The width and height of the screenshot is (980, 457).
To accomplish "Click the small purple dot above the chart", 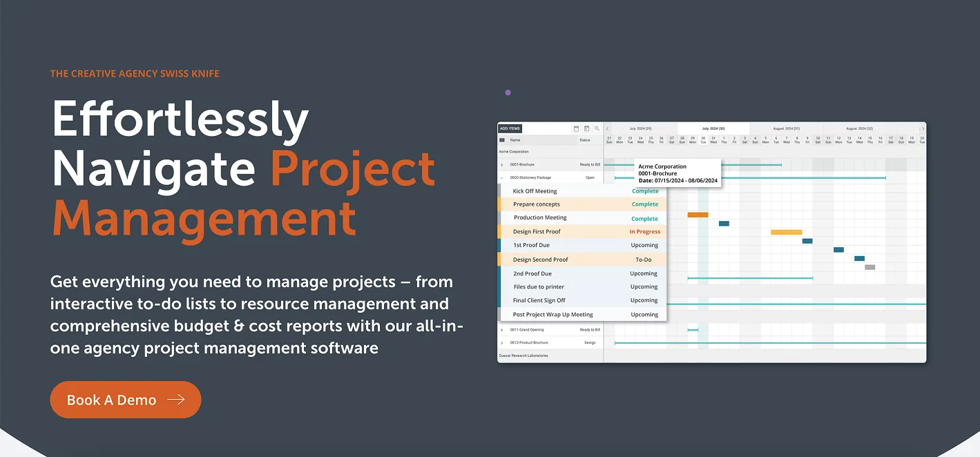I will [x=508, y=93].
